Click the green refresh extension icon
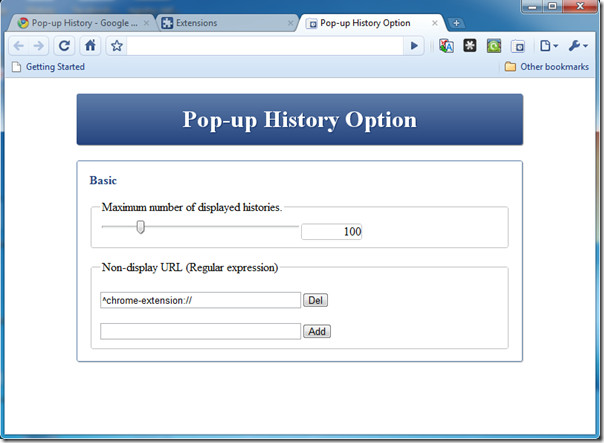Screen dimensions: 604x443 [494, 46]
